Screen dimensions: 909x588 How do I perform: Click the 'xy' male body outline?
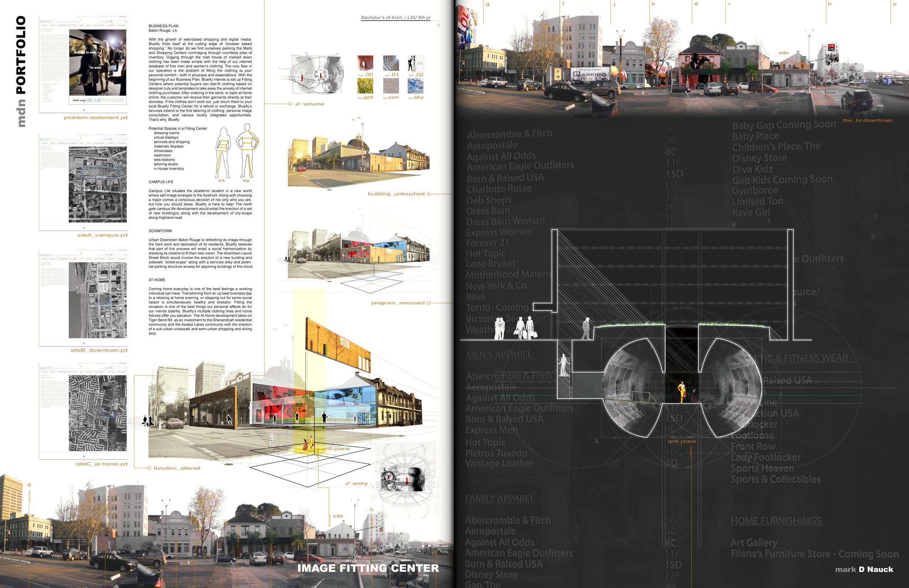[247, 150]
